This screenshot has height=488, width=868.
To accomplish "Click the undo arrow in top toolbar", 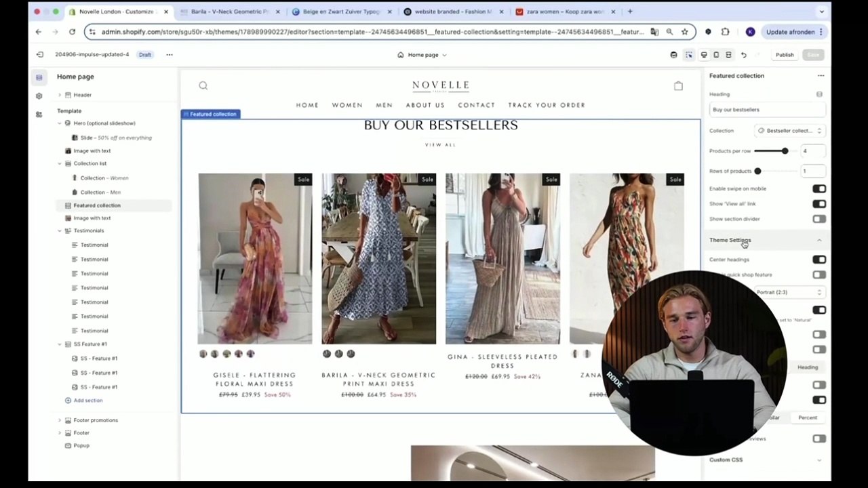I will pyautogui.click(x=744, y=55).
